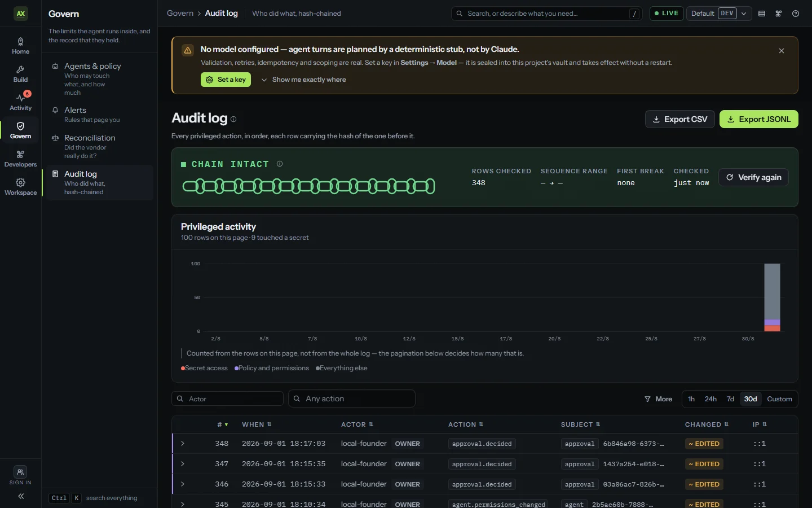Sort by the WHEN column

(x=257, y=424)
